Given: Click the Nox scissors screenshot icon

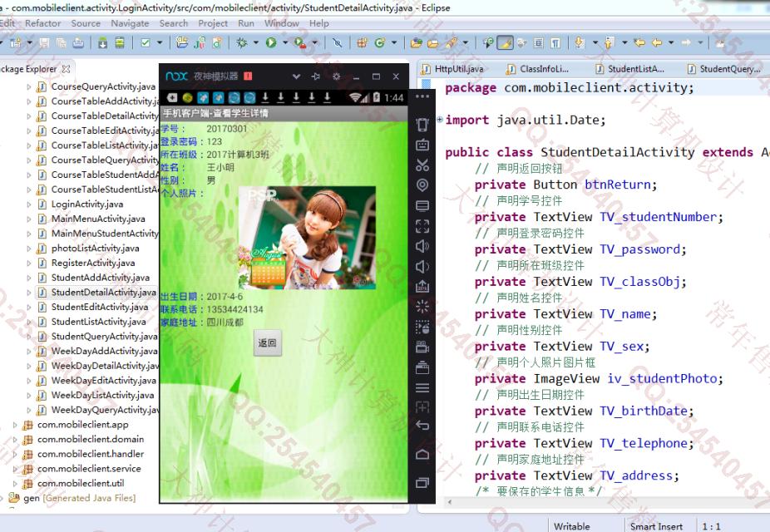Looking at the screenshot, I should point(422,165).
